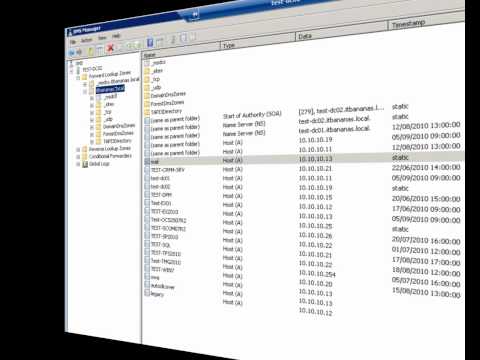Expand the DomainDnsZones tree node
480x360 pixels.
click(92, 127)
